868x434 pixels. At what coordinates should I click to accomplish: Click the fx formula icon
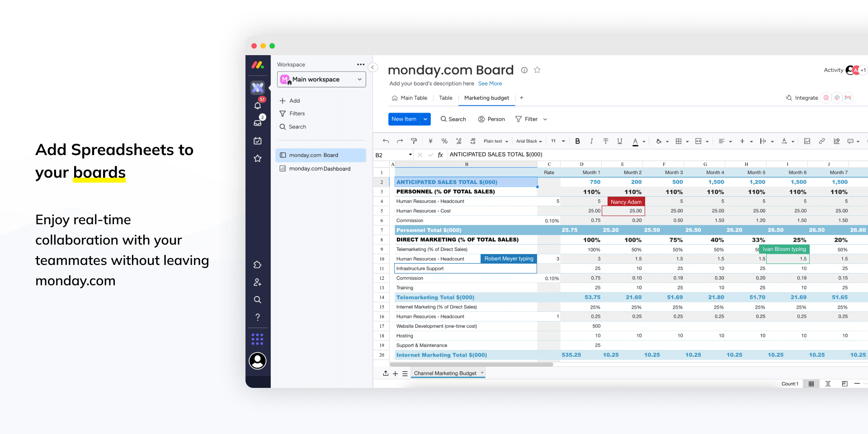[x=440, y=155]
